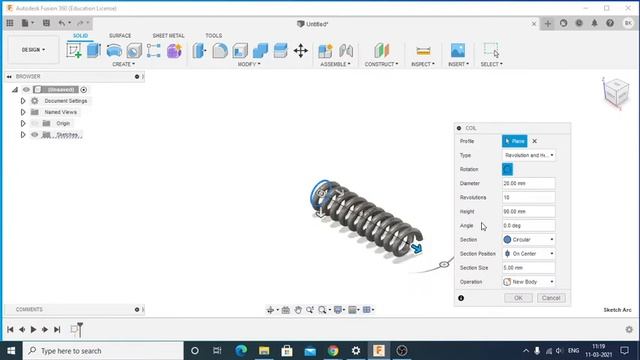Select the Create Sketch tool
Screen dimensions: 640x360
74,51
